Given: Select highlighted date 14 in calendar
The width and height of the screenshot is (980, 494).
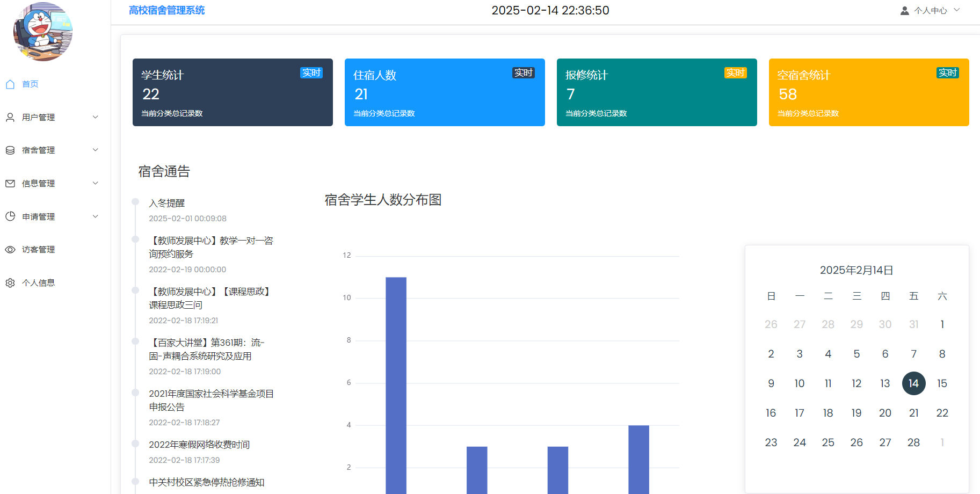Looking at the screenshot, I should [913, 383].
